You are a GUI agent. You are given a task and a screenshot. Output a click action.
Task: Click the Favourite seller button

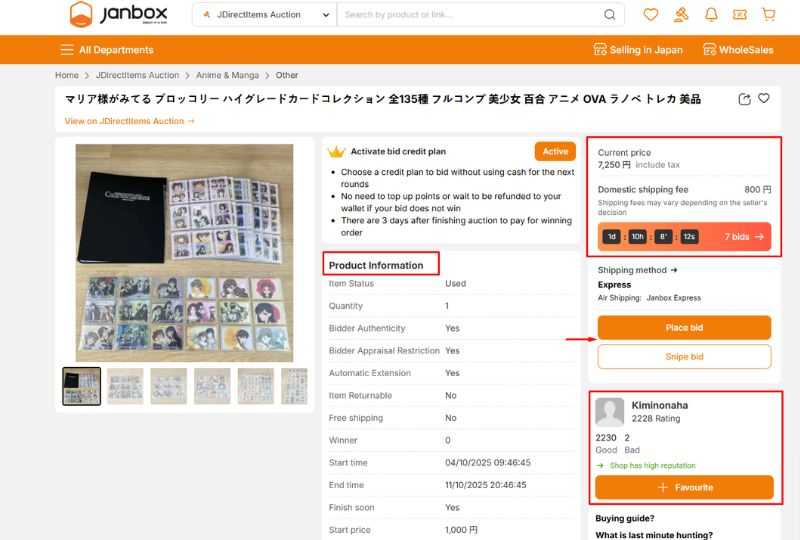[684, 487]
